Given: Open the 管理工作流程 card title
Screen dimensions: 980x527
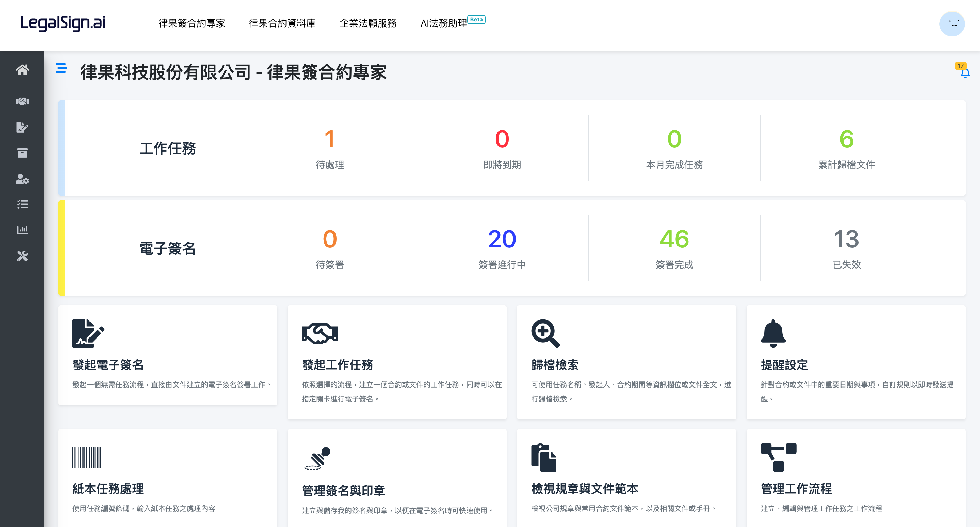Looking at the screenshot, I should (796, 489).
